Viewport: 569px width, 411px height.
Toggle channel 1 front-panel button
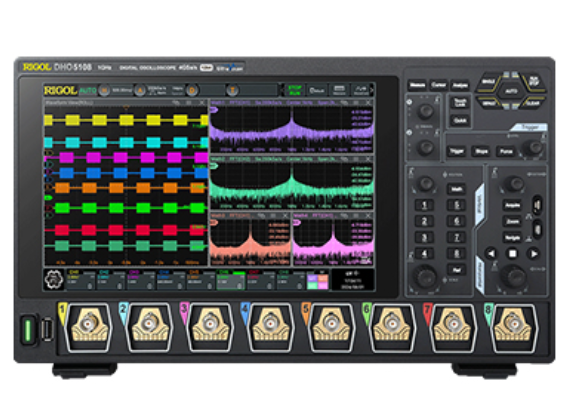(424, 205)
